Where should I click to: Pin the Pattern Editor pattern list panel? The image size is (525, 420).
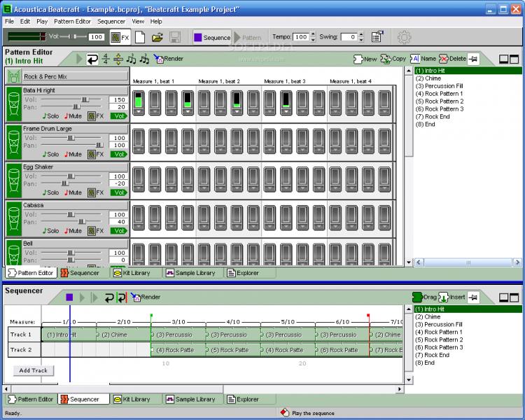click(x=473, y=59)
